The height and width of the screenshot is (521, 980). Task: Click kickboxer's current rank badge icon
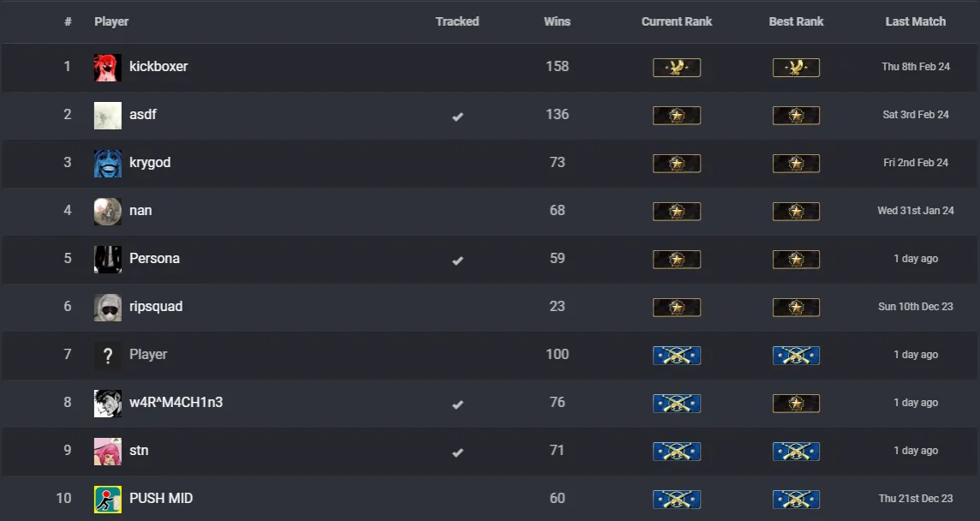coord(677,67)
